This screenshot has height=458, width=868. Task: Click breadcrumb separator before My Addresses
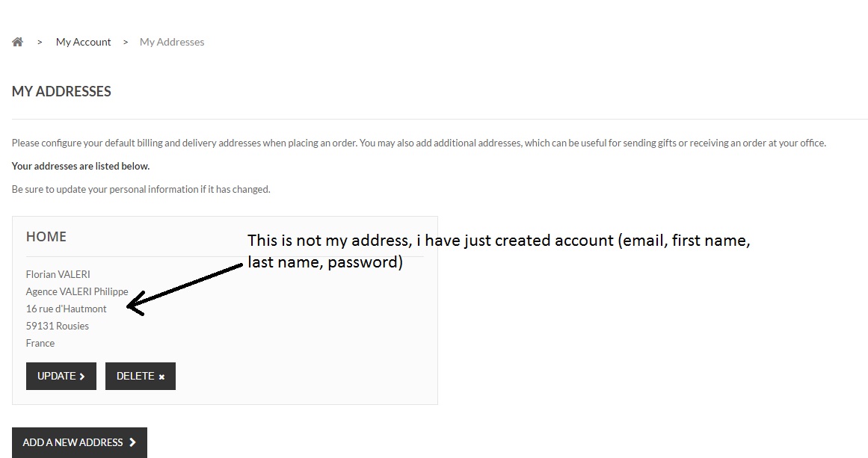tap(126, 43)
